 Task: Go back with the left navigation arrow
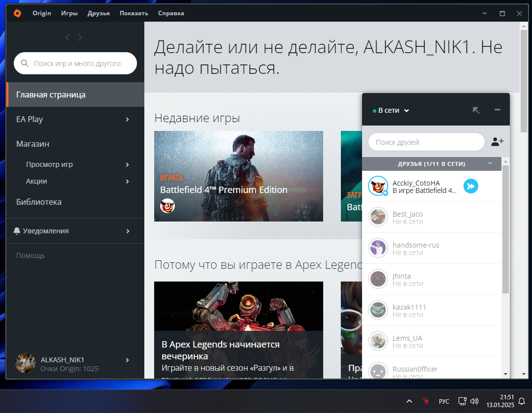click(x=67, y=37)
